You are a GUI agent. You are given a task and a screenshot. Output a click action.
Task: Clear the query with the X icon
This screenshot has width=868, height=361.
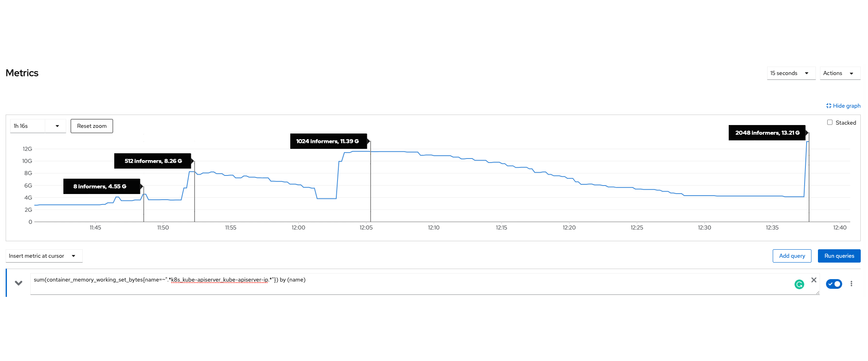pyautogui.click(x=814, y=280)
